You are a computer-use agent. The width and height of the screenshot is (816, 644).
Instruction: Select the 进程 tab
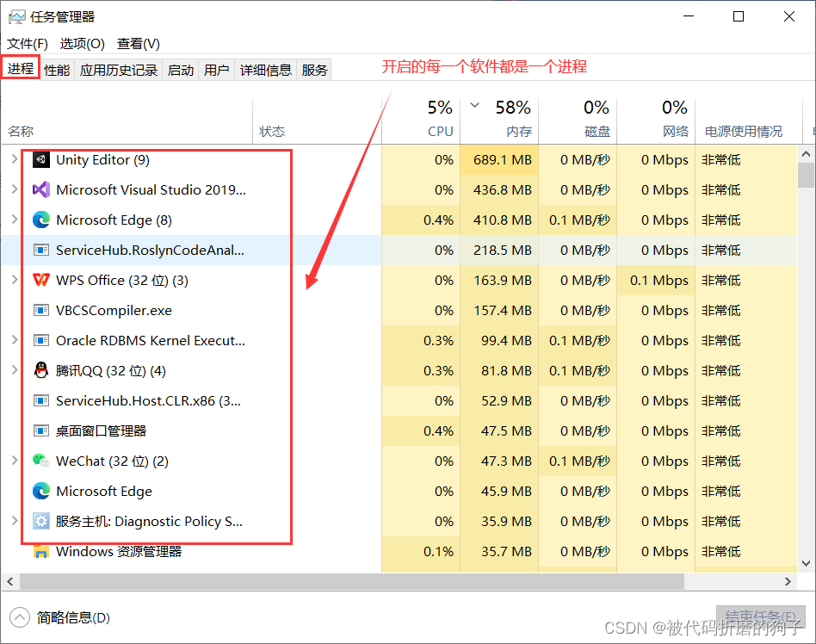[21, 68]
